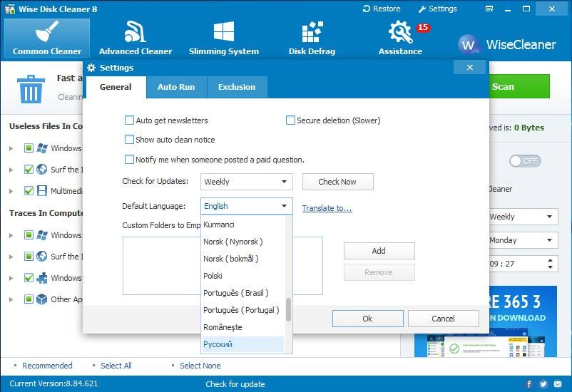Choose Português ( Brasil ) language
The image size is (572, 392).
(243, 293)
